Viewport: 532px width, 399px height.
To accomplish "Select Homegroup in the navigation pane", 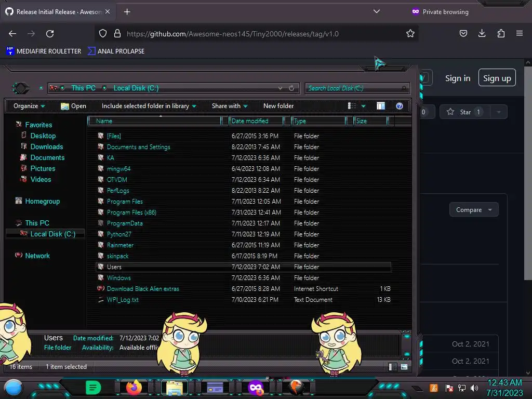I will [42, 201].
